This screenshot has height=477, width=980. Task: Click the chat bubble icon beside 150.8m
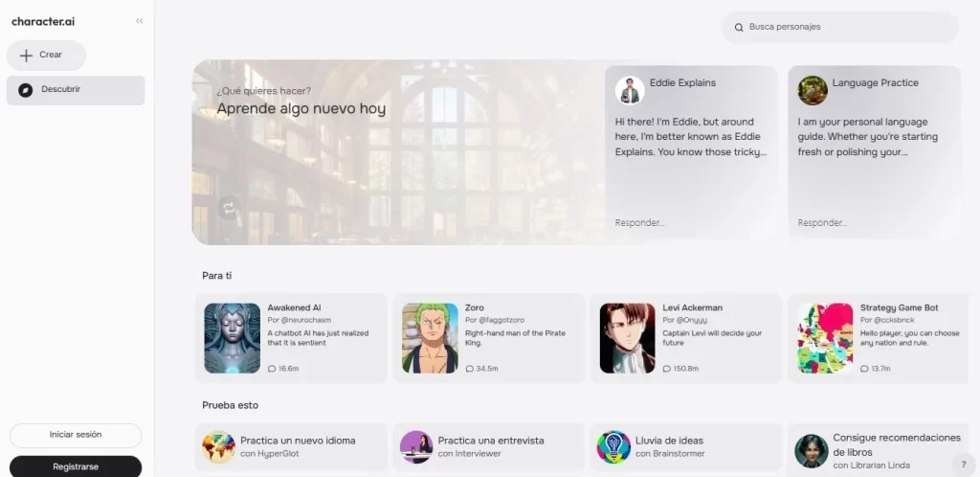(667, 369)
